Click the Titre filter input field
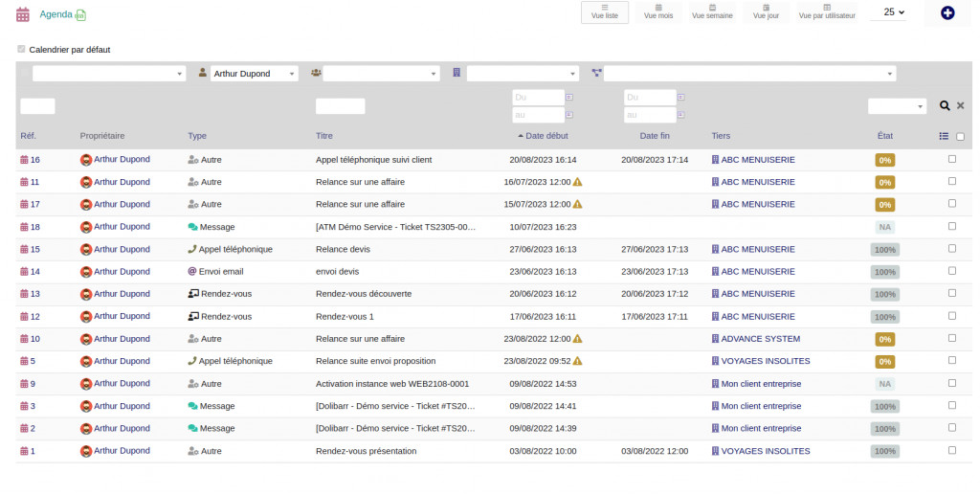Screen dimensions: 980x495 coord(340,106)
